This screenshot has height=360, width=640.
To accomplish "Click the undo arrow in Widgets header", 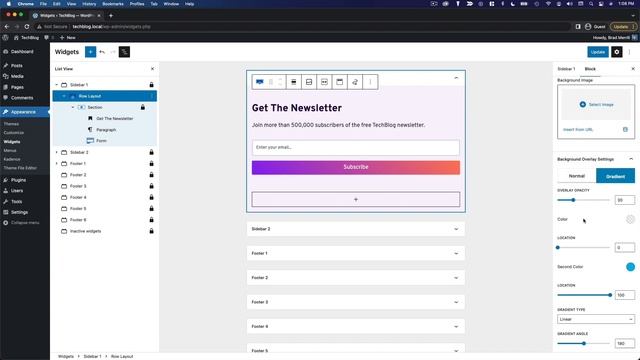I will [x=102, y=52].
